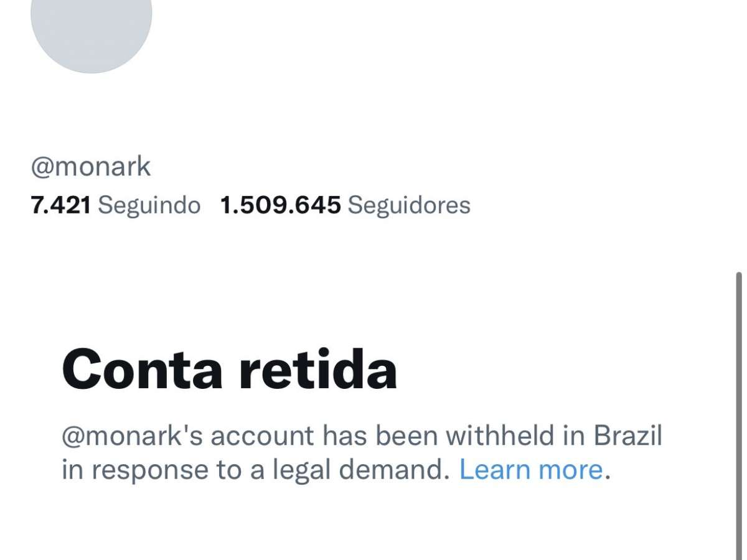This screenshot has width=747, height=560.
Task: Click the word Conta in the heading
Action: [x=143, y=370]
